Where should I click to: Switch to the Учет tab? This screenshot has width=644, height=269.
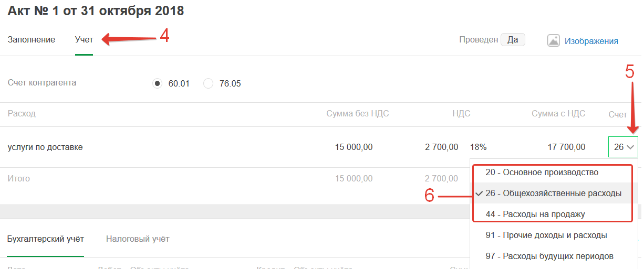84,40
